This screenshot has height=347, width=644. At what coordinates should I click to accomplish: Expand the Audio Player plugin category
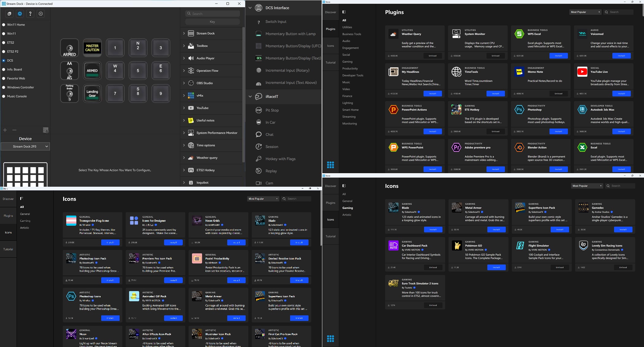pos(184,58)
